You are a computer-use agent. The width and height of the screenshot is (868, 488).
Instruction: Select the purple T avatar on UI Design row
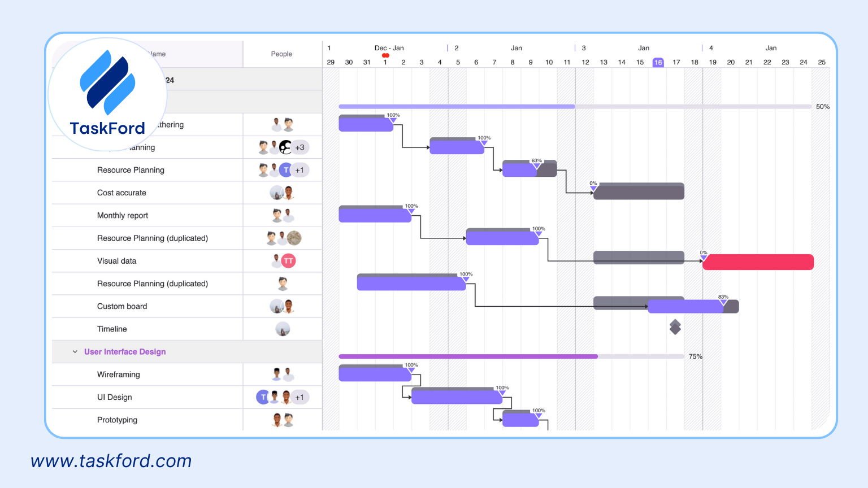(263, 397)
